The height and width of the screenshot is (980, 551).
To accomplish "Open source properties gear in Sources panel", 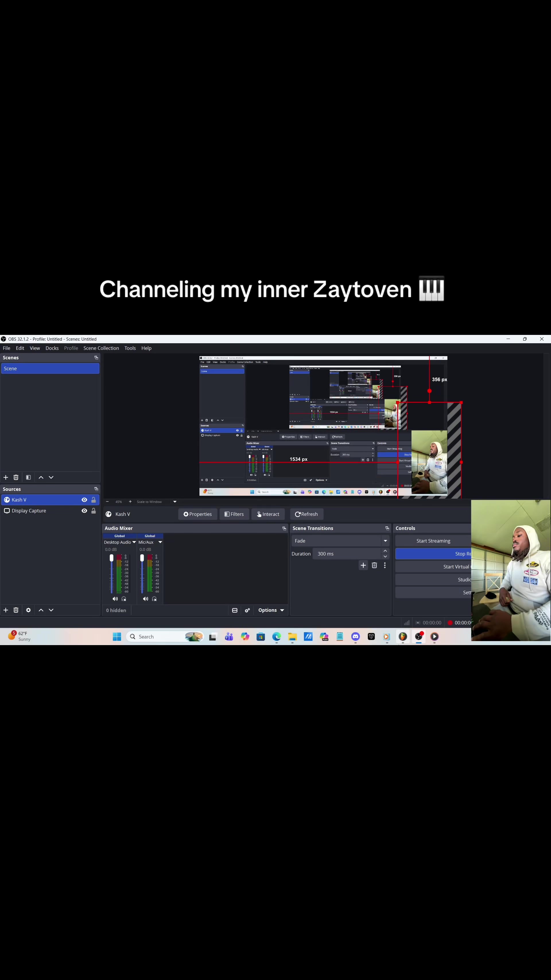I will point(28,610).
